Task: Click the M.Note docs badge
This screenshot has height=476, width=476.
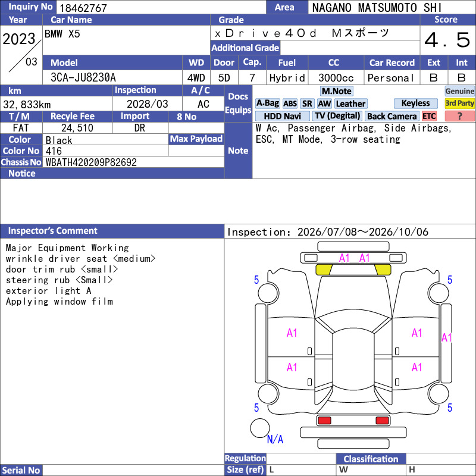Action: click(x=337, y=91)
